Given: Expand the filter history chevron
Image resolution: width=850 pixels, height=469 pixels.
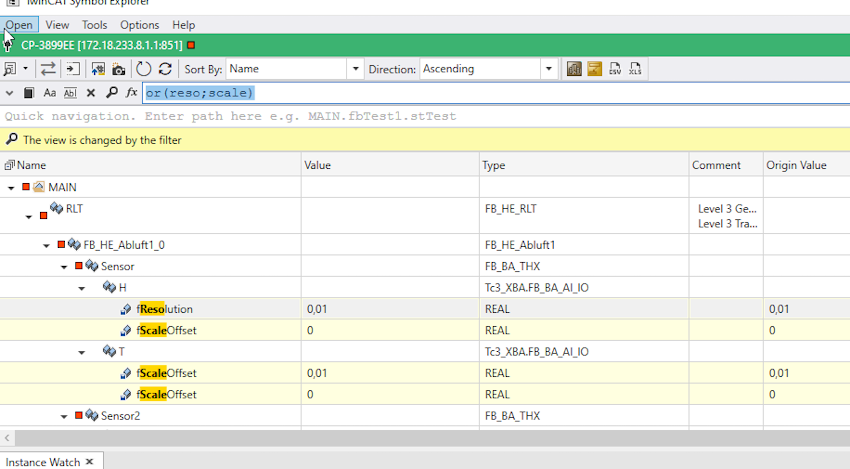Looking at the screenshot, I should coord(9,93).
